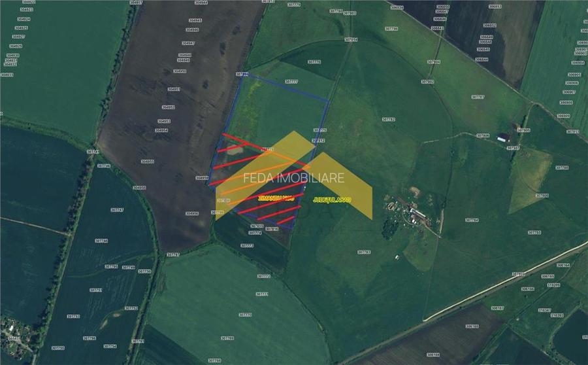Select parcel label 307748
This screenshot has width=588, height=365.
[x=101, y=241]
